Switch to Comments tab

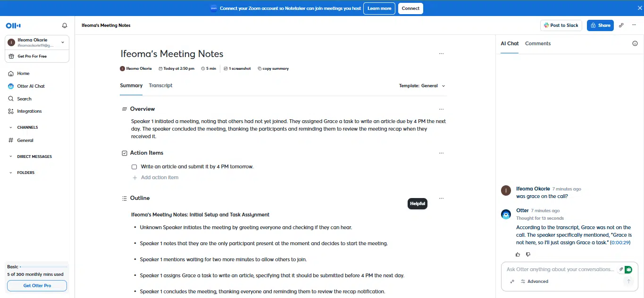coord(538,43)
